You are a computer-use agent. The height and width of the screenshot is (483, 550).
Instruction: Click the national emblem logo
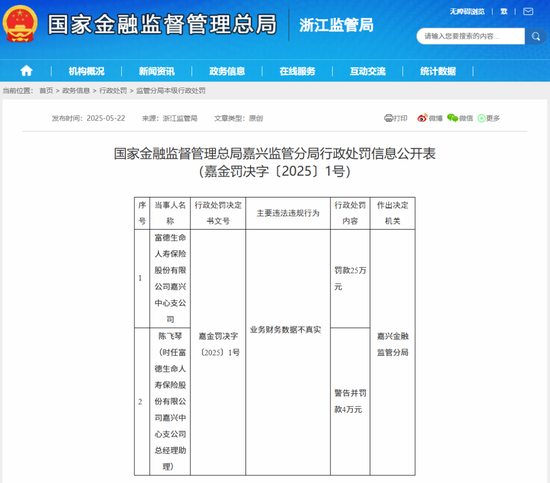pyautogui.click(x=20, y=24)
